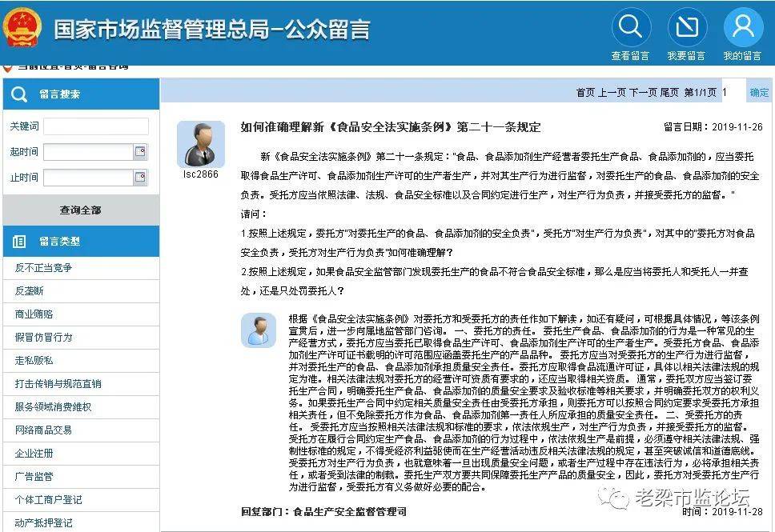Screen dimensions: 775x532
Task: Select 反不正当竞争 message category
Action: [x=43, y=268]
